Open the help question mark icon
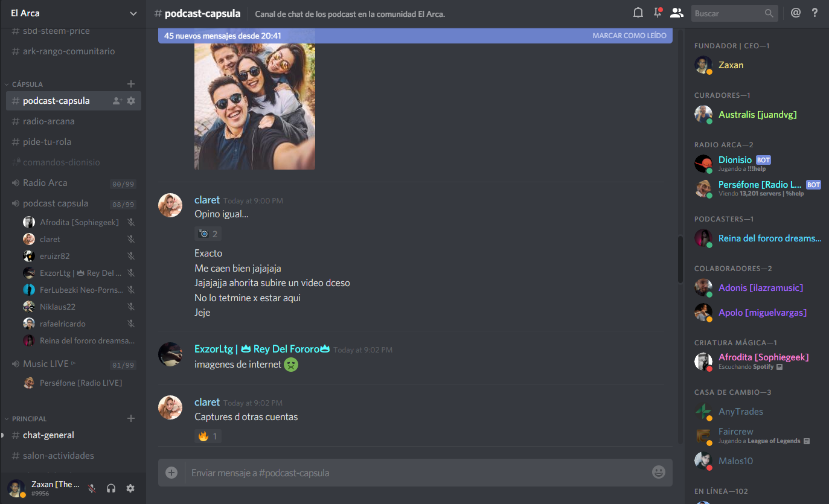Viewport: 829px width, 504px height. 815,13
